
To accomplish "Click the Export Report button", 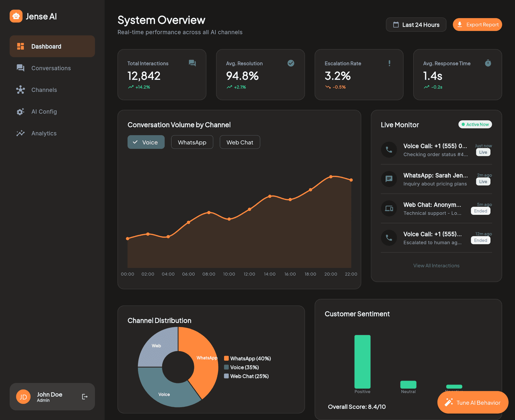I will click(x=477, y=25).
